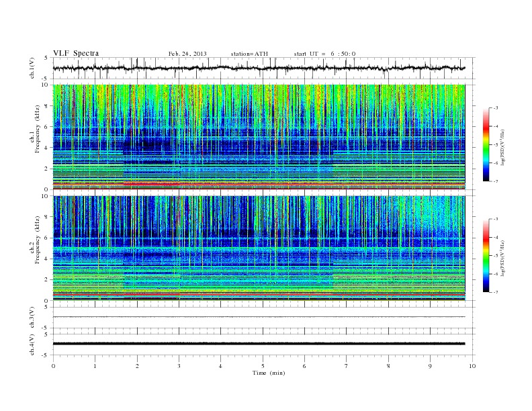The width and height of the screenshot is (532, 411).
Task: Click the "10" kHz tick of ch.1 spectrogram
Action: [x=46, y=85]
